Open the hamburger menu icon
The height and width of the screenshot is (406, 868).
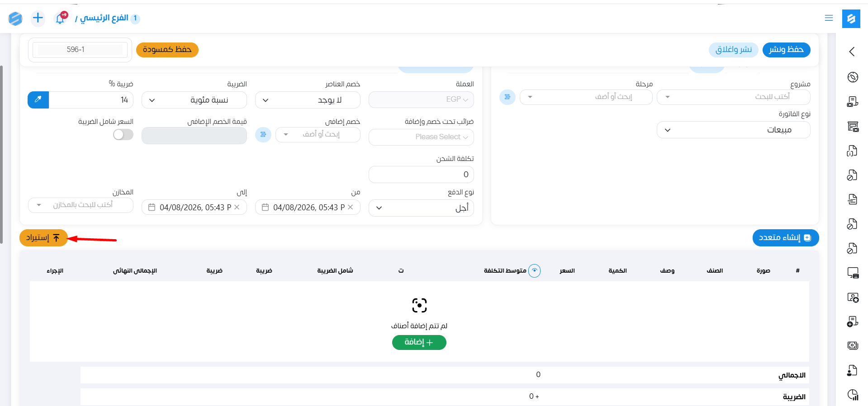click(x=829, y=18)
